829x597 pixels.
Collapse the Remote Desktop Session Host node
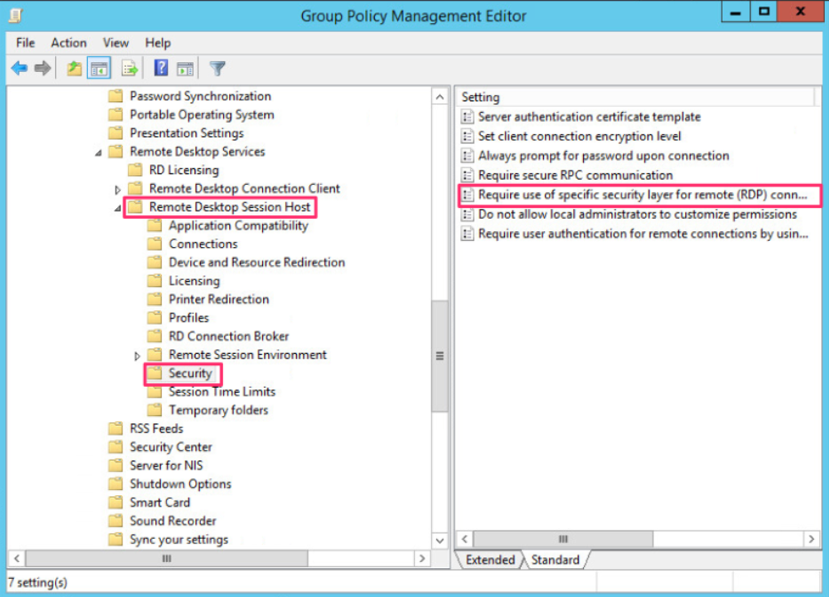tap(117, 208)
